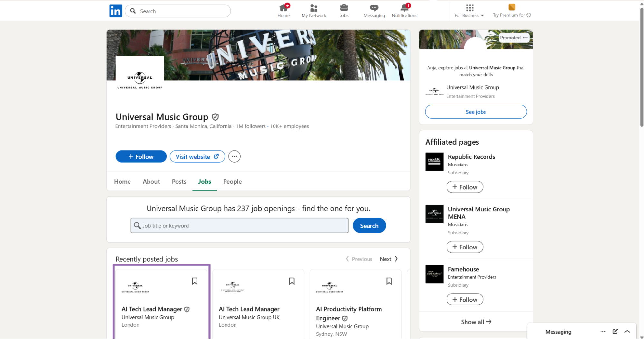
Task: Compose a new message from Messaging overlay
Action: click(615, 332)
